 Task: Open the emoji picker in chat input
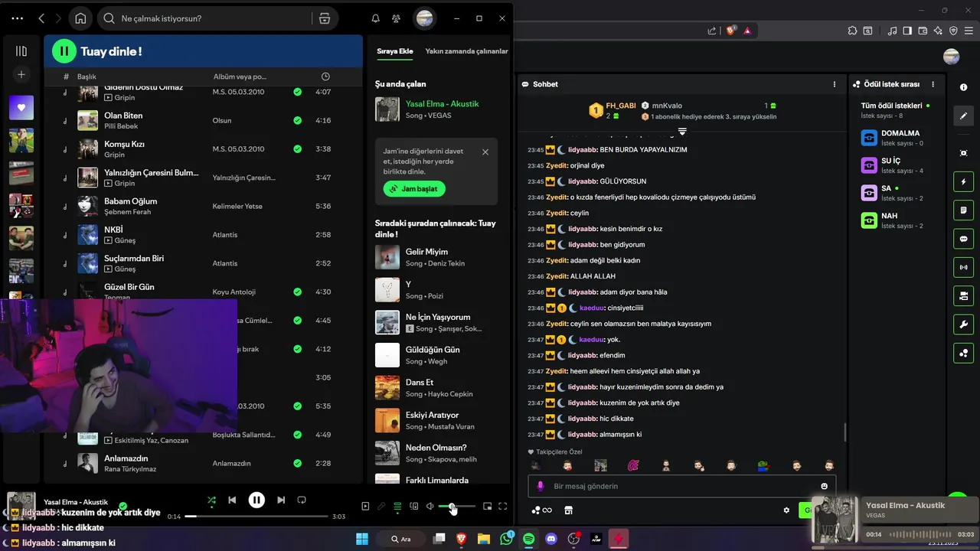coord(825,486)
